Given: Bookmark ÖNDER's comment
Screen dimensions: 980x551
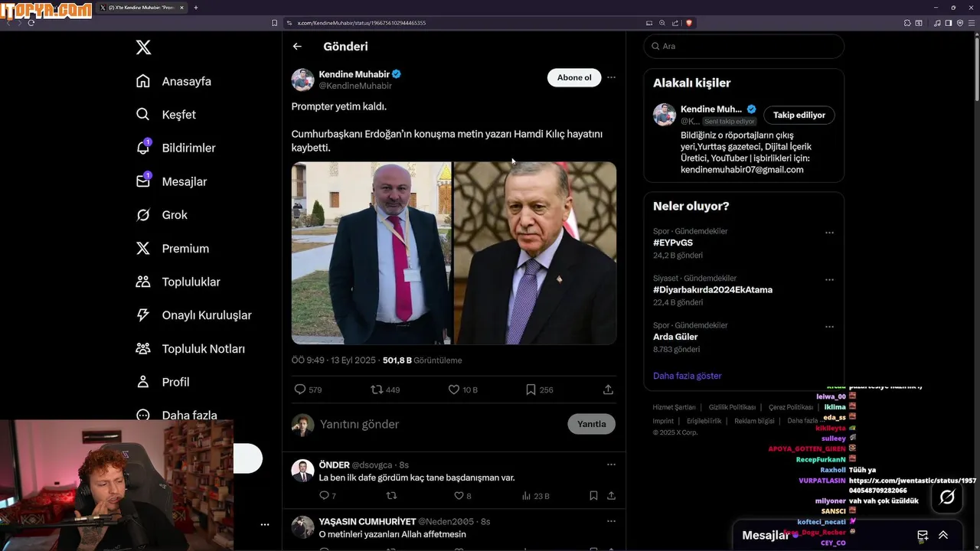Looking at the screenshot, I should [x=593, y=496].
